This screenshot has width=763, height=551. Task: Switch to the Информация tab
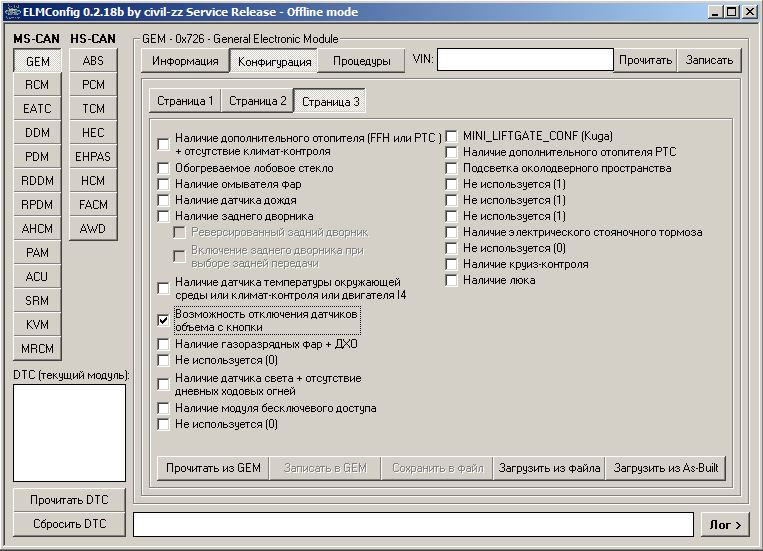[185, 61]
